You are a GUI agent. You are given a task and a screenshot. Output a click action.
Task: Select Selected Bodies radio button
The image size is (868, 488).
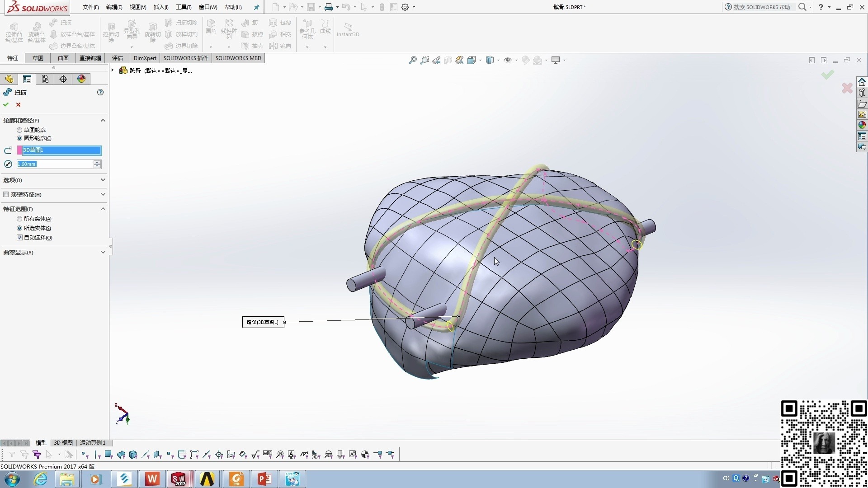pyautogui.click(x=19, y=228)
